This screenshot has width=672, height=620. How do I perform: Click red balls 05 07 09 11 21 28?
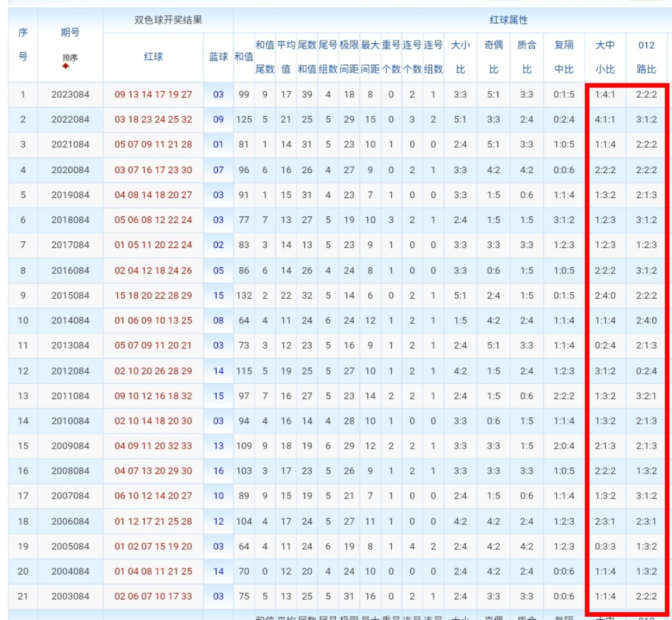(x=153, y=144)
